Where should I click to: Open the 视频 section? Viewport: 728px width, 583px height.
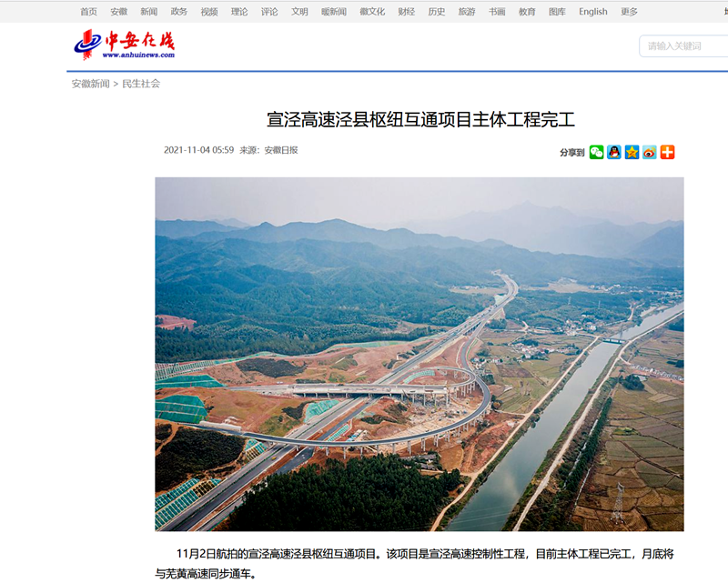coord(209,12)
